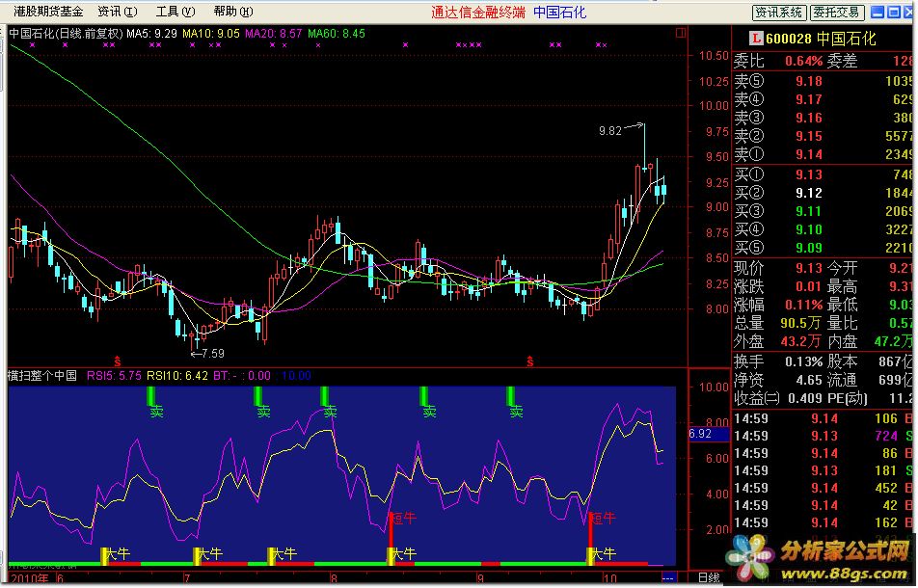Minimize the 通达信金融终端 window
The width and height of the screenshot is (918, 588).
click(x=877, y=12)
